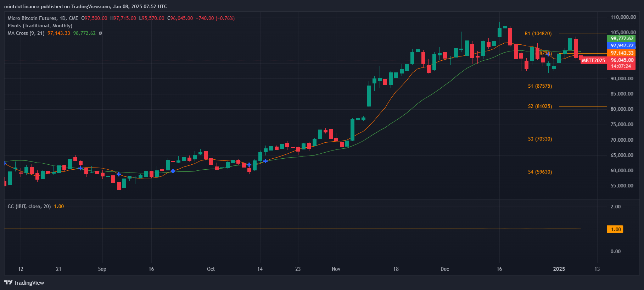Click the open price O97,500.00
Viewport: 644px width, 290px height.
[x=94, y=18]
